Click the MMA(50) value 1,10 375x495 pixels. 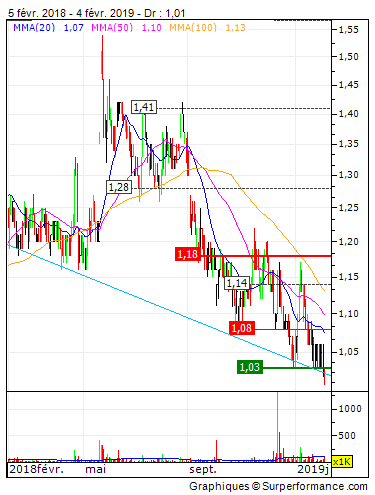pyautogui.click(x=152, y=28)
